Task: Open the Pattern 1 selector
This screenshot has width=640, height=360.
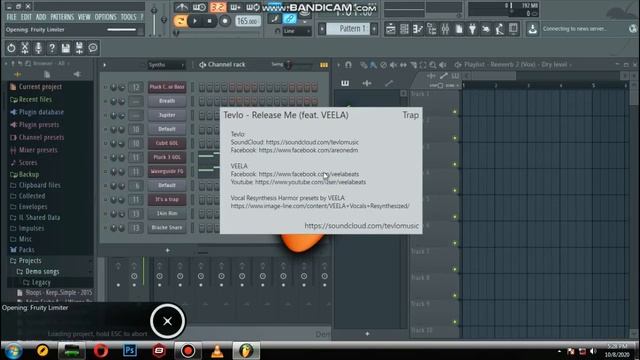Action: click(348, 29)
